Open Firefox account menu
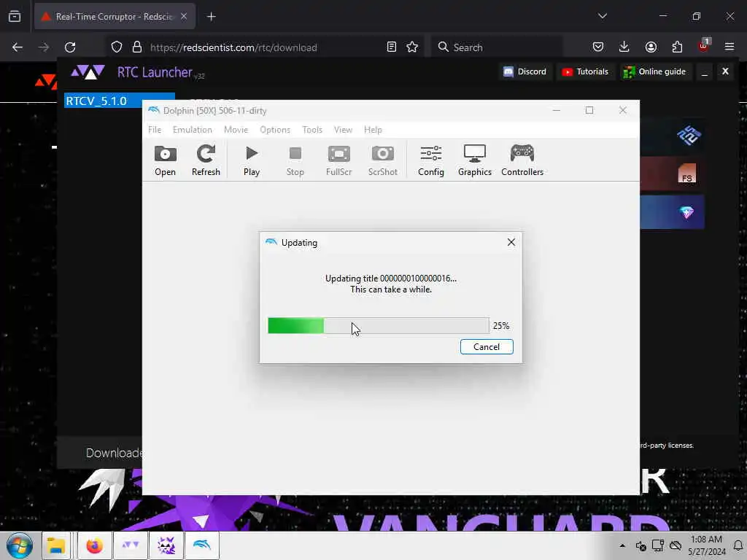This screenshot has width=747, height=560. click(651, 47)
